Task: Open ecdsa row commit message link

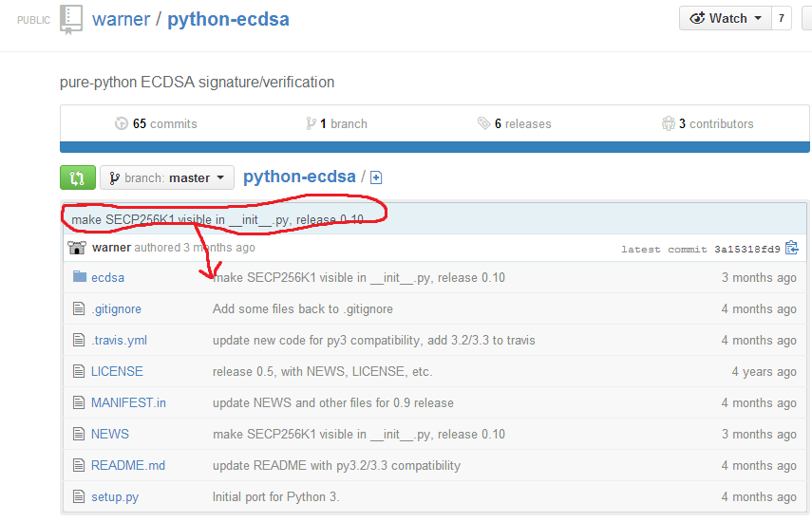Action: point(359,278)
